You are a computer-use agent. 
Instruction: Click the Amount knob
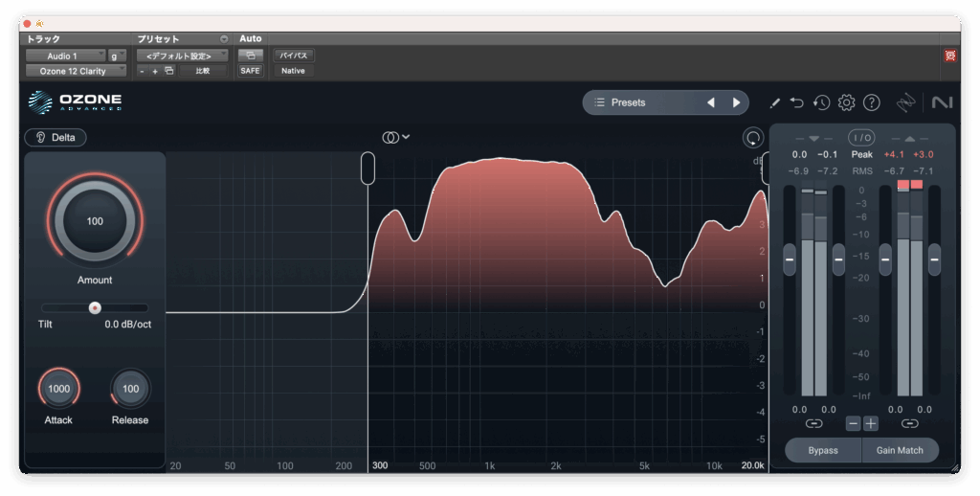tap(95, 221)
